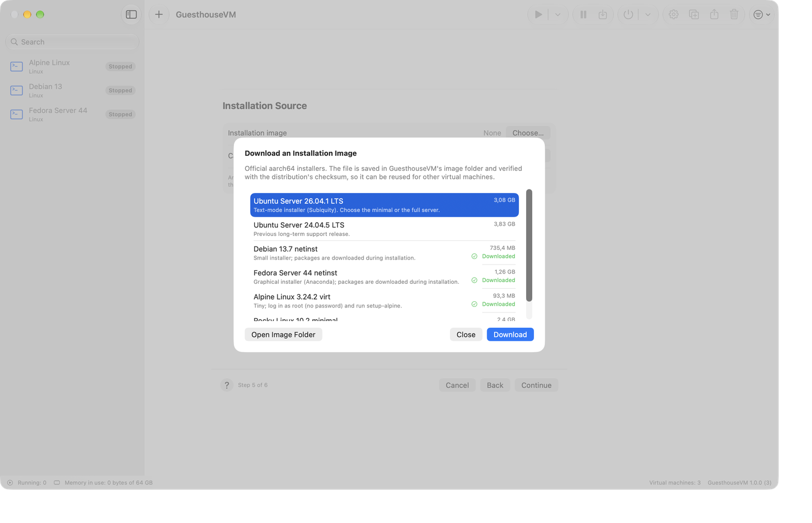
Task: Click Debian 13.7 Downloaded checkmark icon
Action: (474, 256)
